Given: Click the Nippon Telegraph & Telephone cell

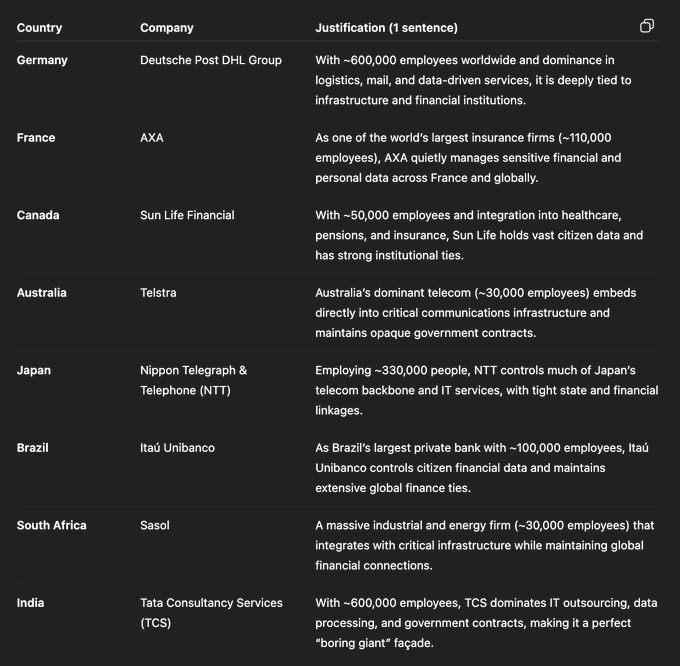Looking at the screenshot, I should [x=194, y=380].
